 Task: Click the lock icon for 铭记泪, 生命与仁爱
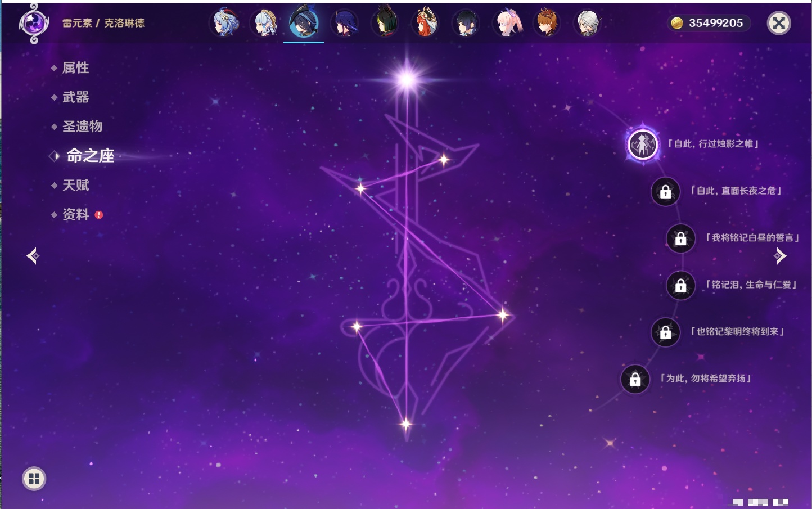[681, 286]
